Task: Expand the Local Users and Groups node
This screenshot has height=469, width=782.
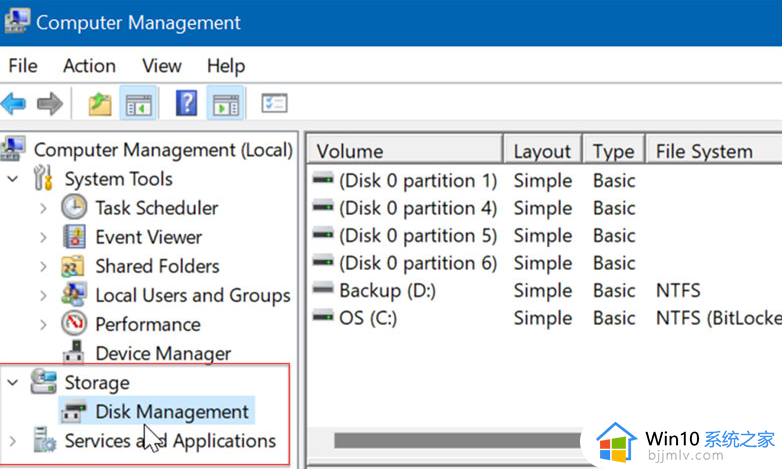Action: pos(43,295)
